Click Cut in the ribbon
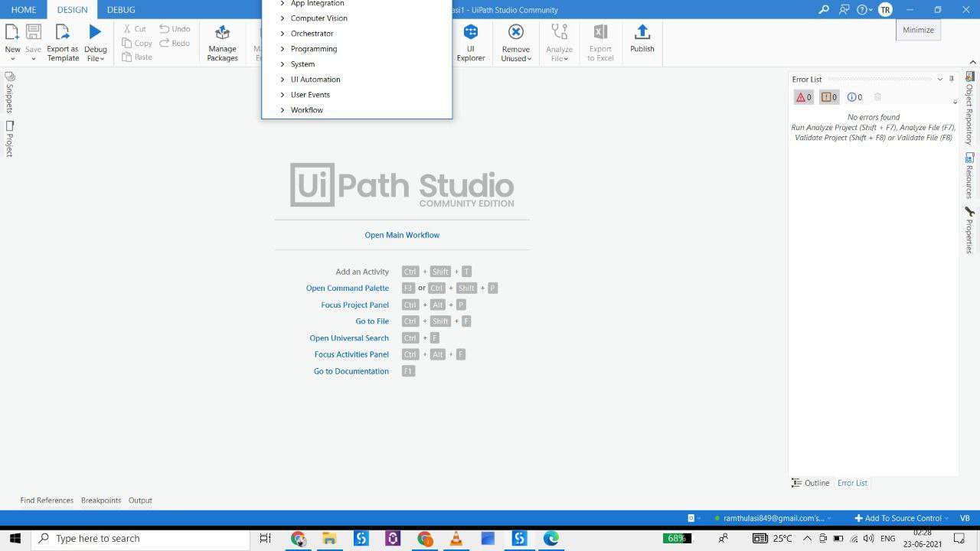 pos(135,29)
